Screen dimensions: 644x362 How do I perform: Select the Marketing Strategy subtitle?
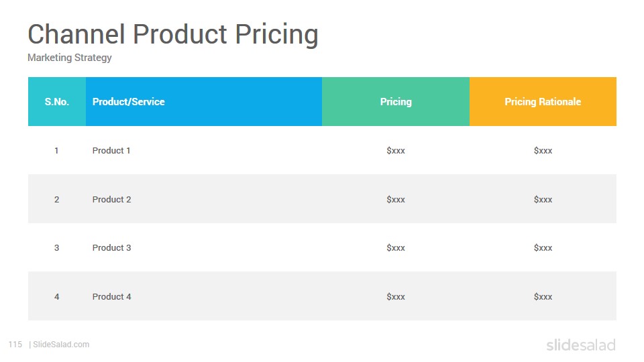pyautogui.click(x=69, y=58)
